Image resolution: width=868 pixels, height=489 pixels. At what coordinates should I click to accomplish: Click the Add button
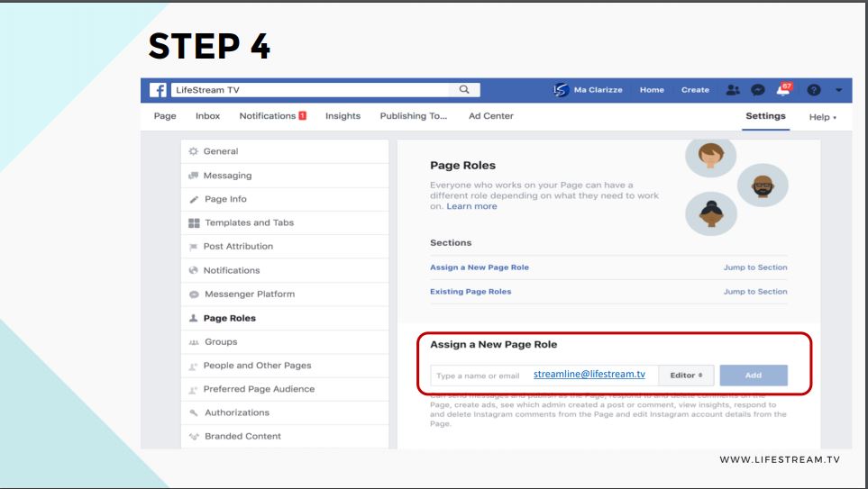[x=754, y=376]
